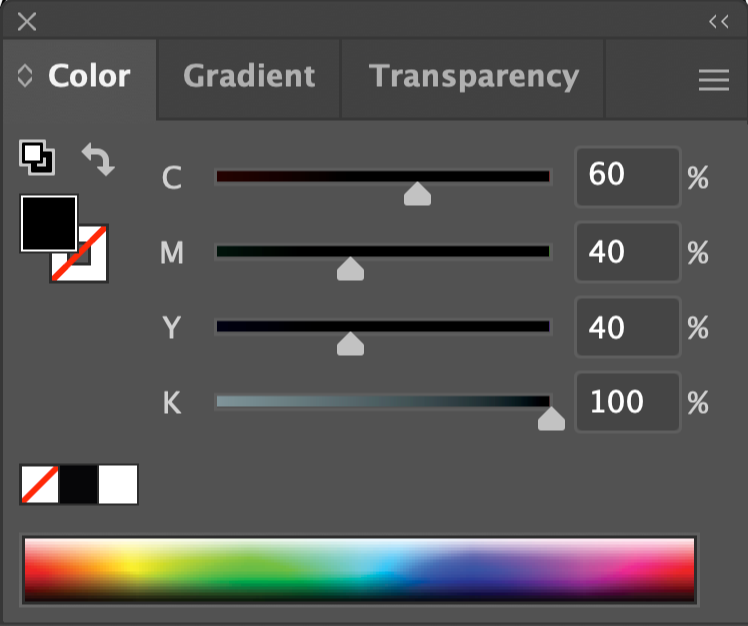The width and height of the screenshot is (748, 626).
Task: Pick a color from the CMYK spectrum bar
Action: point(359,570)
